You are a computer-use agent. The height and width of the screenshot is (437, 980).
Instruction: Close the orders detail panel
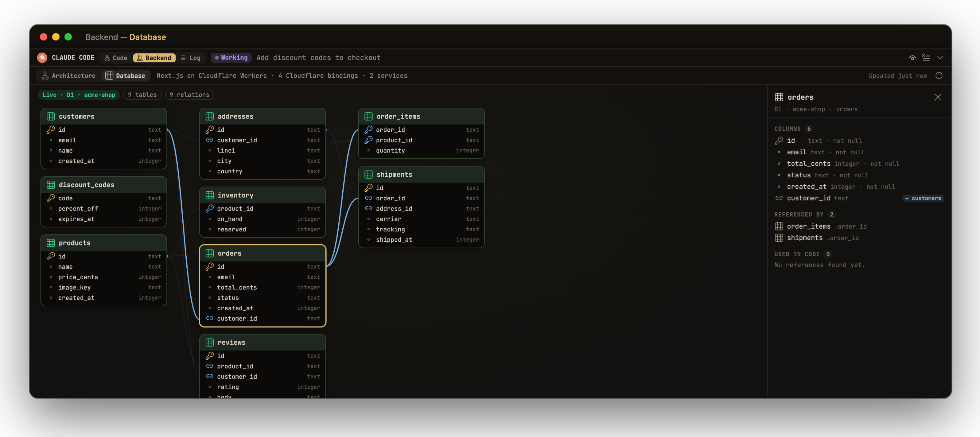coord(938,97)
